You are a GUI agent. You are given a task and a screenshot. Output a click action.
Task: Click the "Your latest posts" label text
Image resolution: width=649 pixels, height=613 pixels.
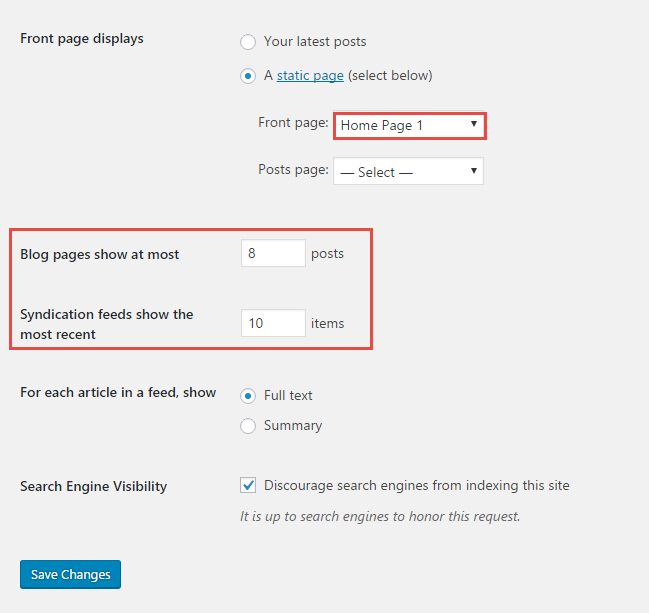click(315, 41)
